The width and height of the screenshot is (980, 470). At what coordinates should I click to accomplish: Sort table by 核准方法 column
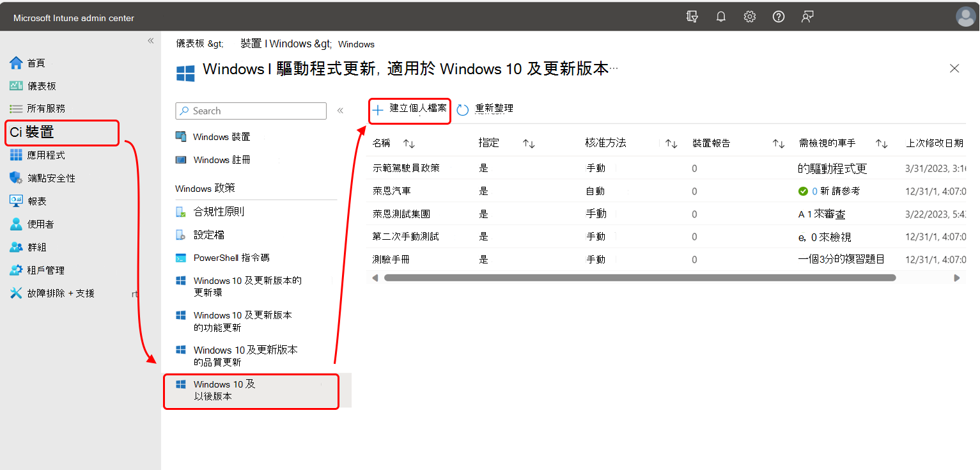tap(671, 144)
